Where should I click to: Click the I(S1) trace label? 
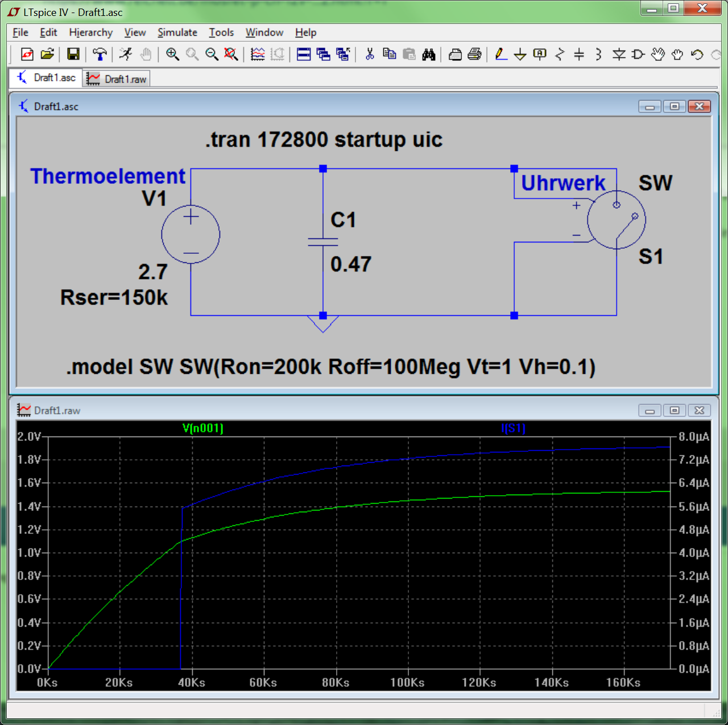point(513,428)
